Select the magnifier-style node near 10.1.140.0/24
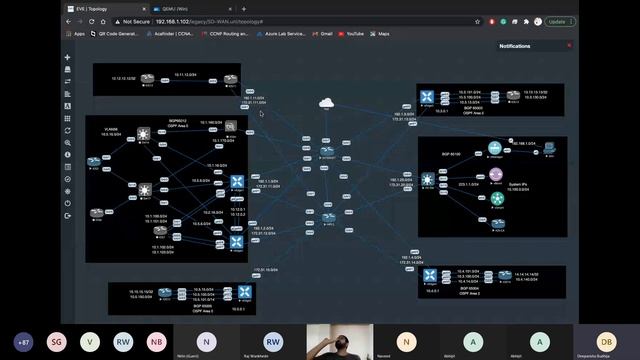640x360 pixels. [231, 126]
